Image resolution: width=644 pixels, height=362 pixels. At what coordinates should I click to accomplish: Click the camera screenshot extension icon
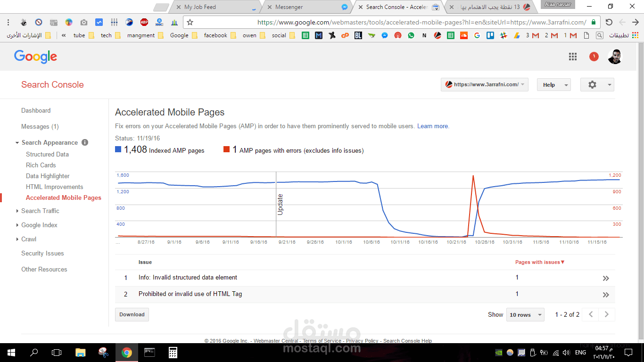pos(84,22)
